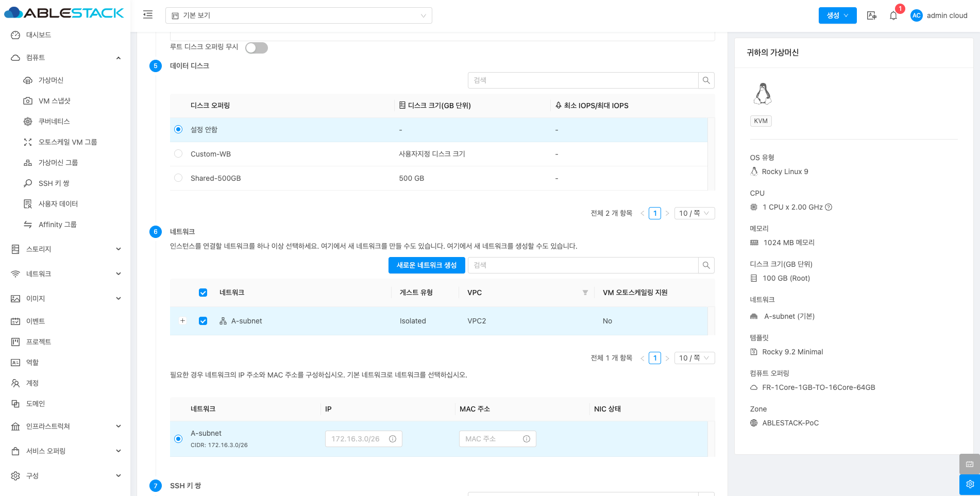
Task: Expand the 스토리지 sidebar menu
Action: pyautogui.click(x=66, y=249)
